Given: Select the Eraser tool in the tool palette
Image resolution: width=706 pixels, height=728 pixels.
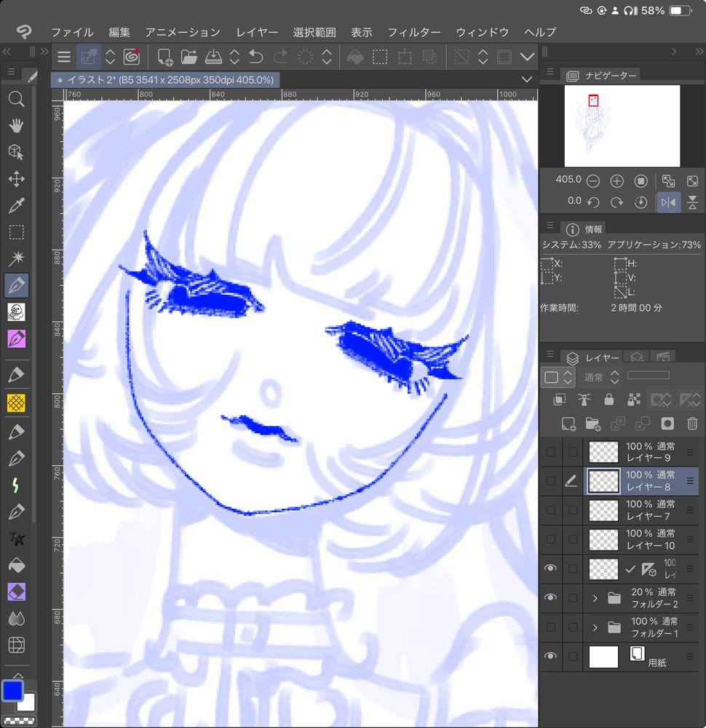Looking at the screenshot, I should [16, 593].
